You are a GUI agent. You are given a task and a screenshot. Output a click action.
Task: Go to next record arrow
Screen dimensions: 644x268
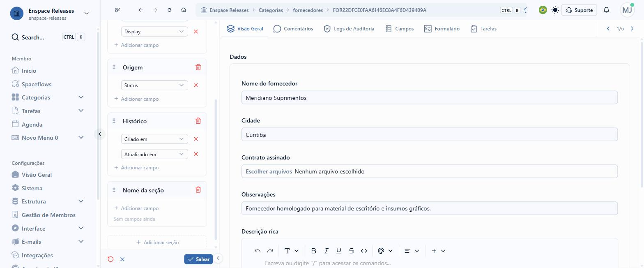(x=632, y=29)
